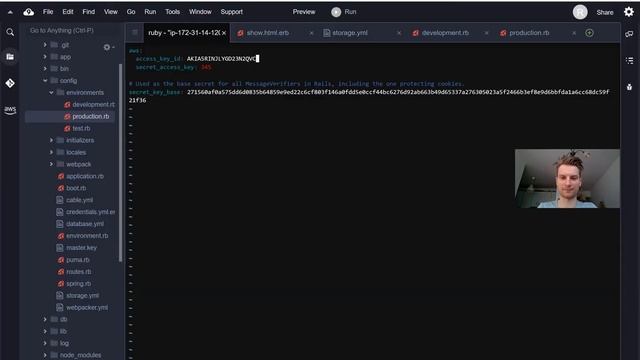Close the storage.yml tab
This screenshot has height=360, width=640.
click(x=399, y=33)
